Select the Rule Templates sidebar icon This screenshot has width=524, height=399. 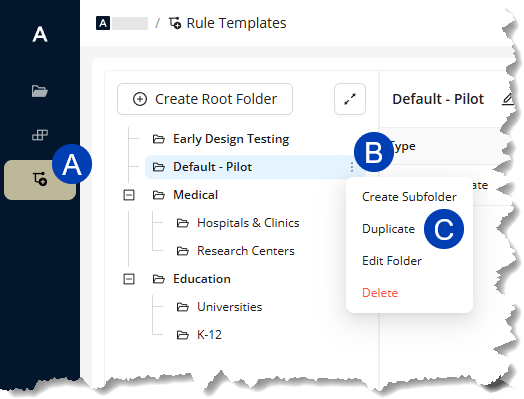coord(40,179)
